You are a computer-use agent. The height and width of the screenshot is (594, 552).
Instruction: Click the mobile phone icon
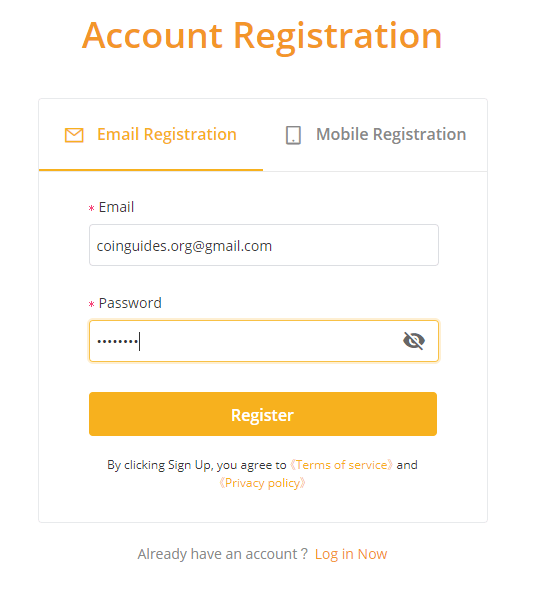[x=293, y=135]
